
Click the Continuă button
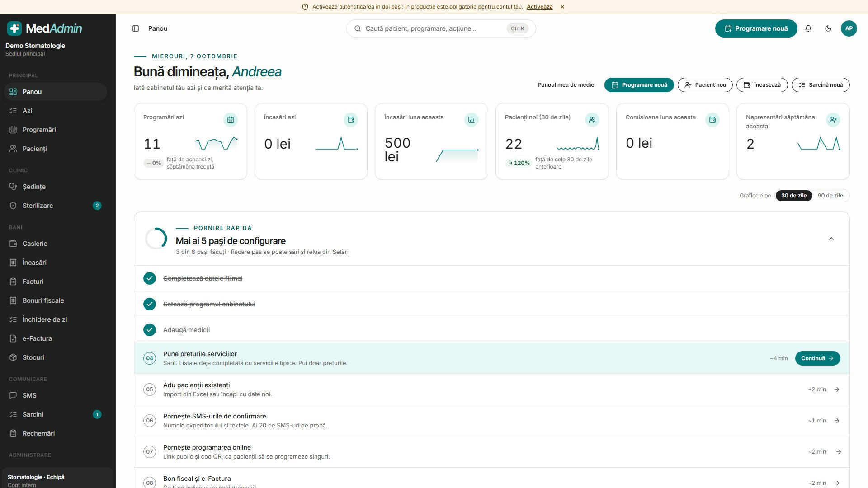(x=817, y=358)
